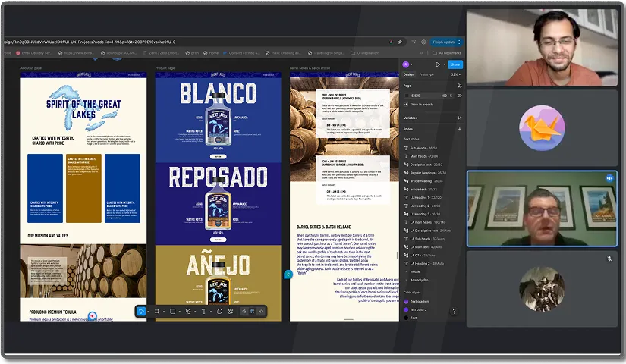Click the Present play icon
The width and height of the screenshot is (626, 364).
pyautogui.click(x=438, y=64)
